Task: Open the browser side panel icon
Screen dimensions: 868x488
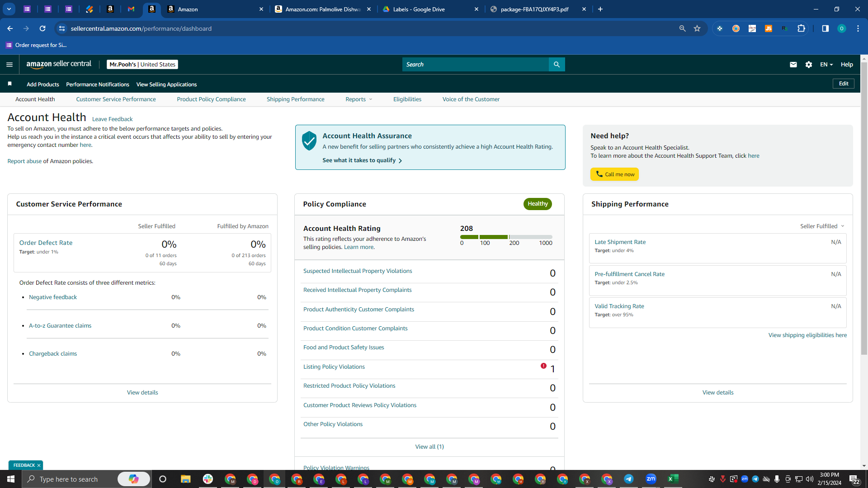Action: pyautogui.click(x=825, y=28)
